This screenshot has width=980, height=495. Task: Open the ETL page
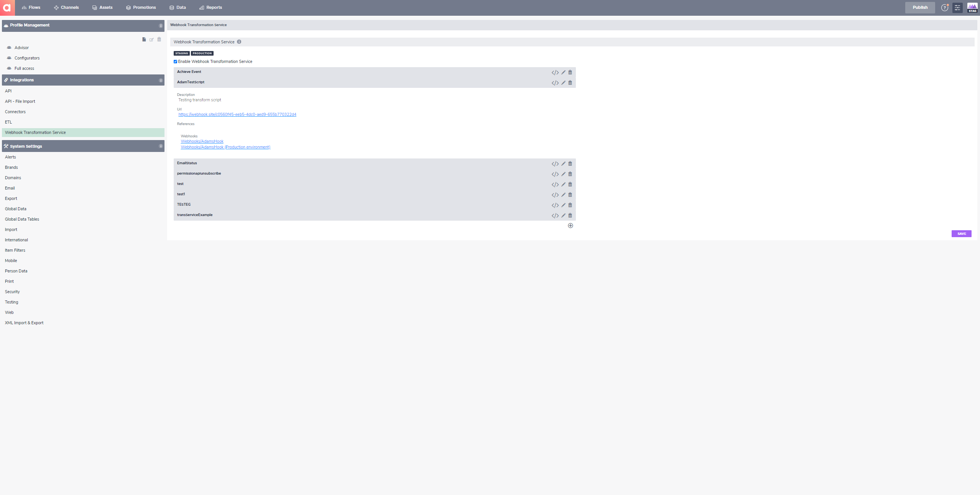tap(8, 122)
